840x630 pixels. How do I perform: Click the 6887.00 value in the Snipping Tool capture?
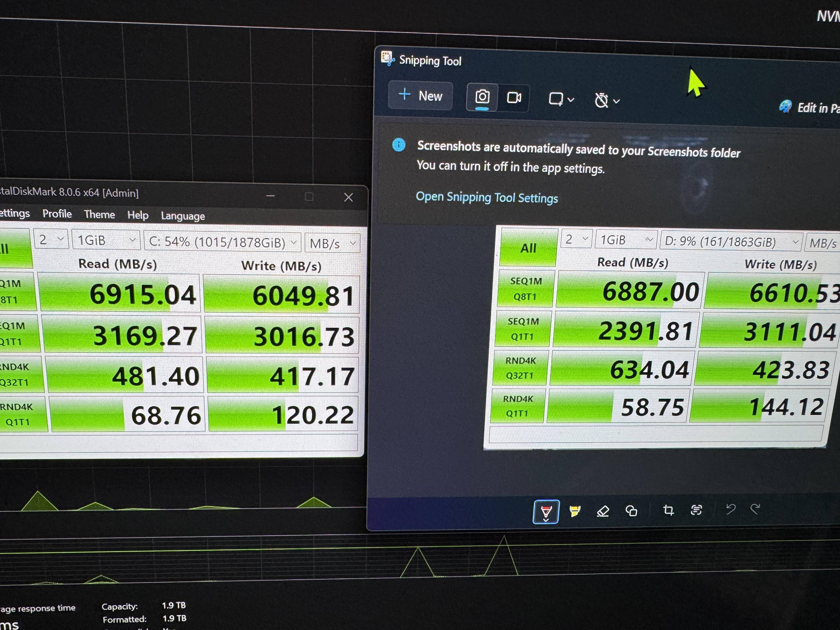tap(651, 292)
